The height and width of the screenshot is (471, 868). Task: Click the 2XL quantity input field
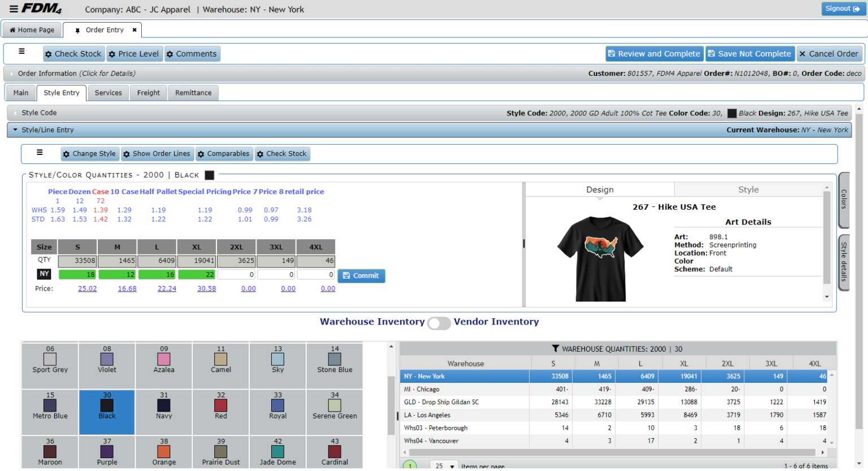point(236,274)
